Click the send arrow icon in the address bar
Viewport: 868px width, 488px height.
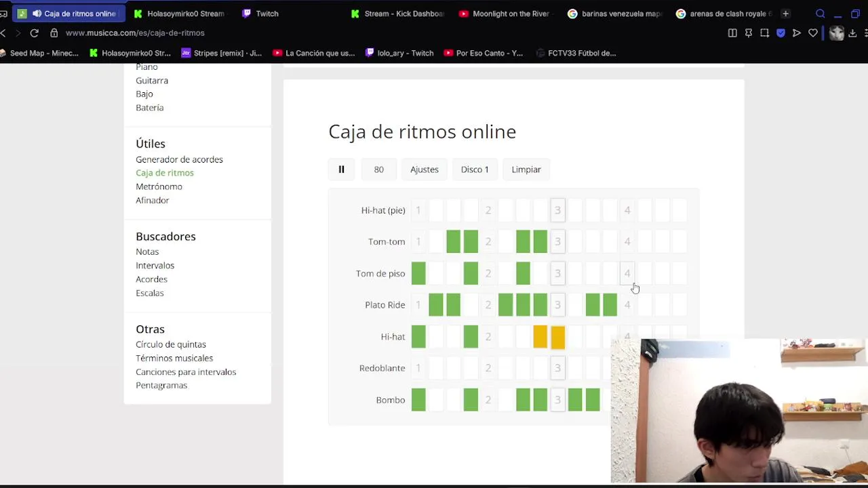tap(797, 33)
